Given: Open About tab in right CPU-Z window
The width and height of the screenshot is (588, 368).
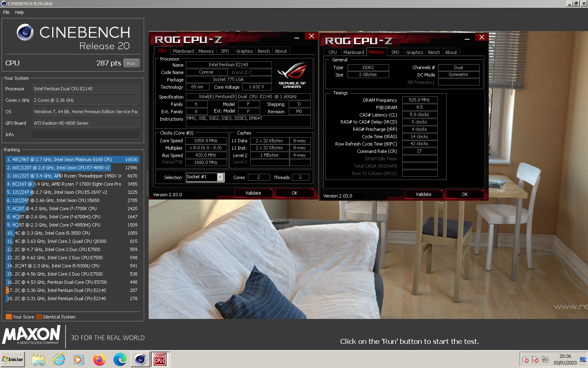Looking at the screenshot, I should [x=451, y=52].
